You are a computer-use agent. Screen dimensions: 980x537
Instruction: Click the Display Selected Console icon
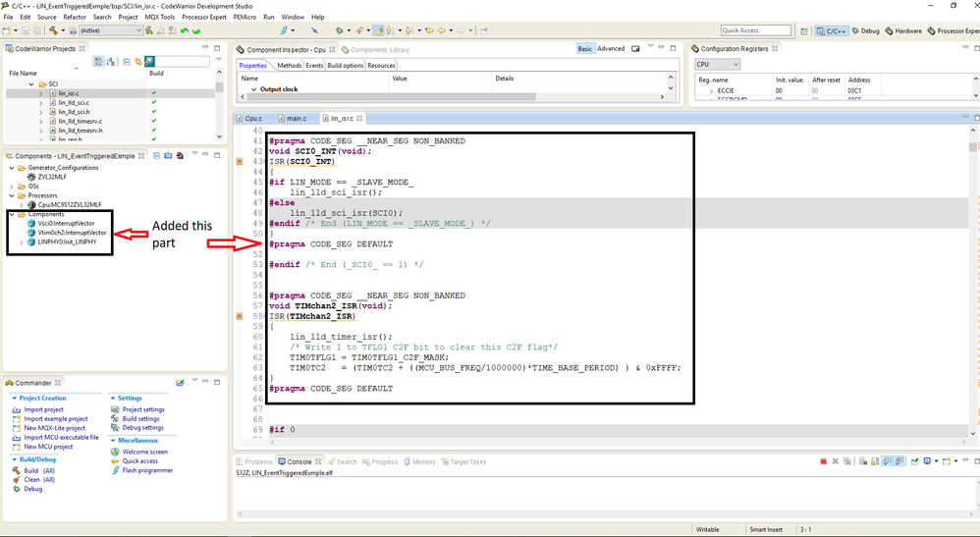pyautogui.click(x=927, y=461)
